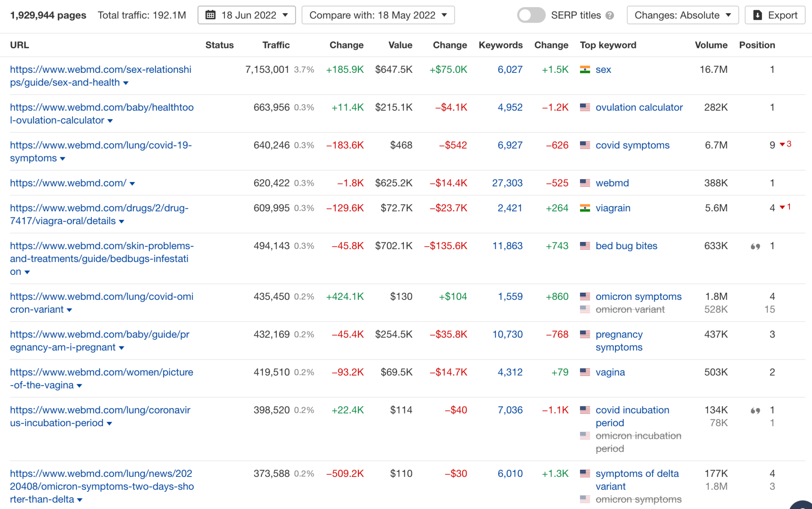Expand the webmd.com homepage URL dropdown arrow
This screenshot has width=812, height=509.
tap(132, 184)
